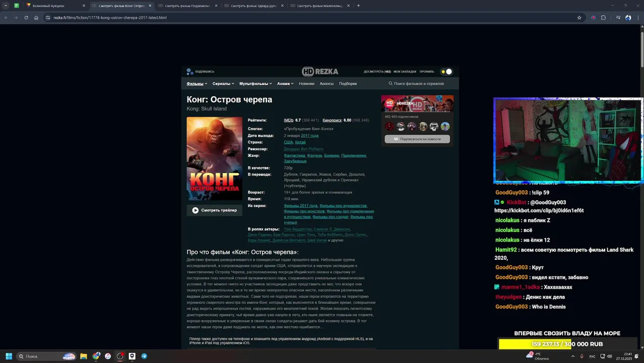
Task: Open the Приключения genre link
Action: (354, 156)
